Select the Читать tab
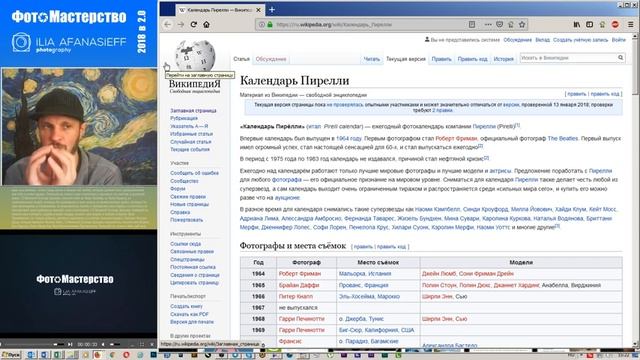 click(x=372, y=59)
